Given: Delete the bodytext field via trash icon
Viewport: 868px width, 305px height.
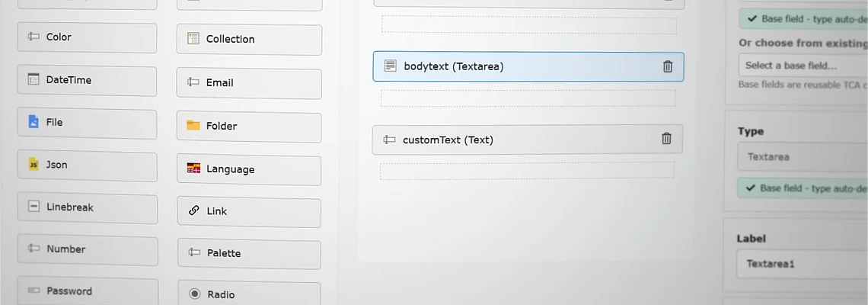Looking at the screenshot, I should click(668, 66).
